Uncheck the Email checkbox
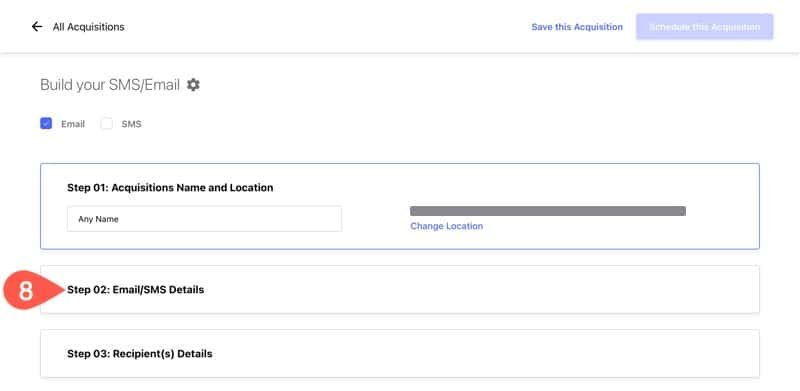800x391 pixels. click(46, 124)
